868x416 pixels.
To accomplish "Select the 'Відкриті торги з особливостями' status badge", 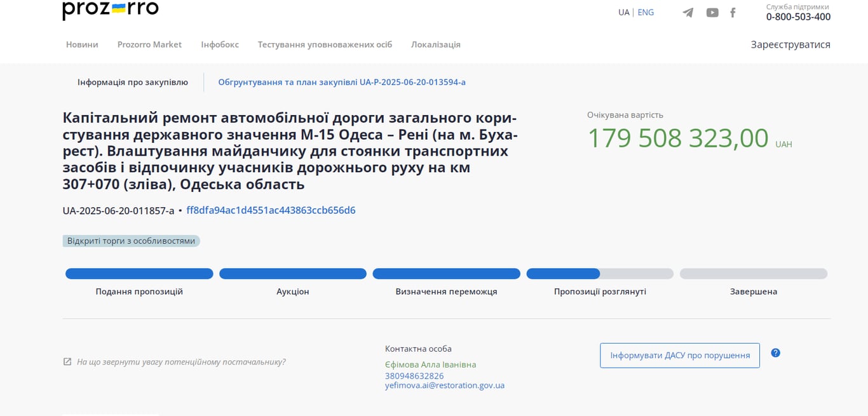I will (x=131, y=241).
